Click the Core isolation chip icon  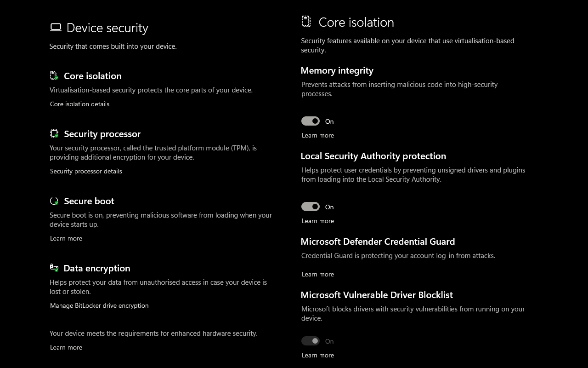pyautogui.click(x=54, y=75)
